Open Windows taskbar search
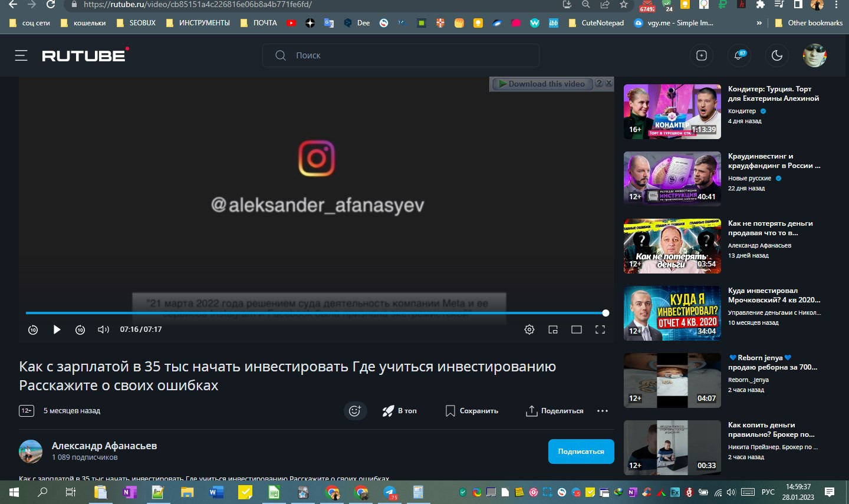This screenshot has height=504, width=849. point(42,492)
